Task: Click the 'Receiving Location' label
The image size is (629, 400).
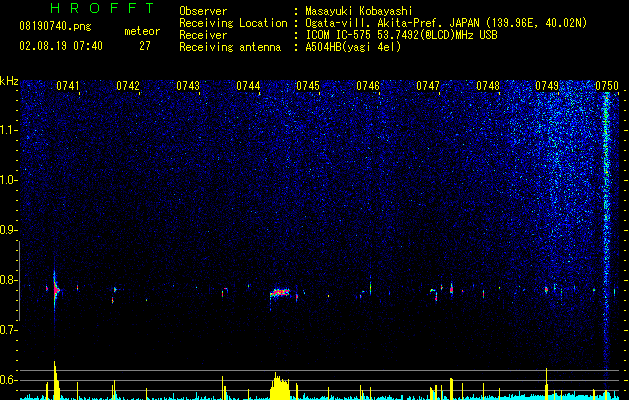Action: [233, 23]
